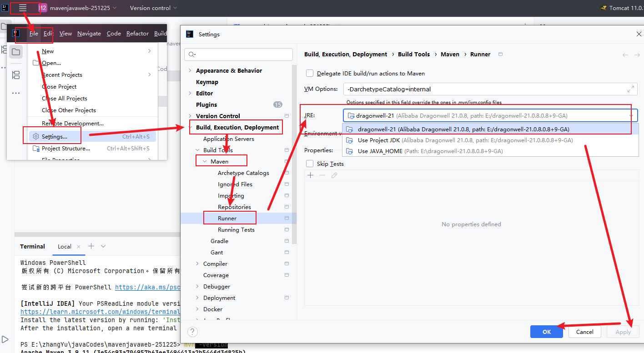Open terminal tab options dropdown chevron
This screenshot has width=644, height=353.
click(103, 246)
